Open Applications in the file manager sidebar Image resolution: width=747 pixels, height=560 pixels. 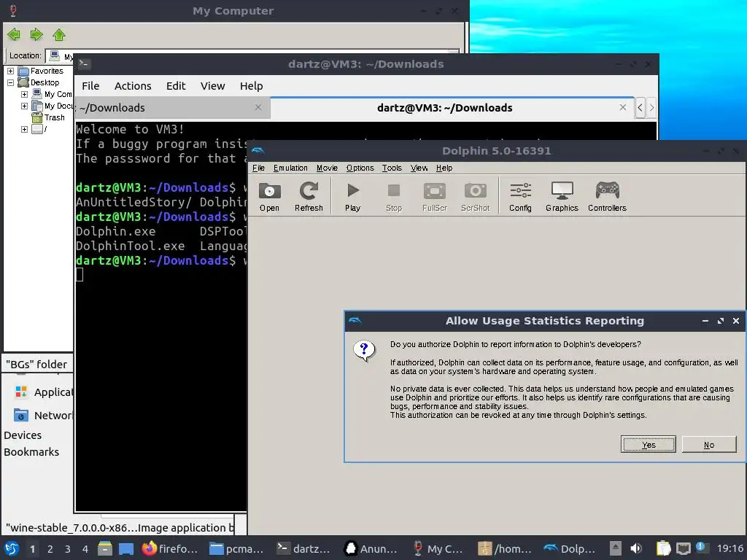[x=44, y=392]
